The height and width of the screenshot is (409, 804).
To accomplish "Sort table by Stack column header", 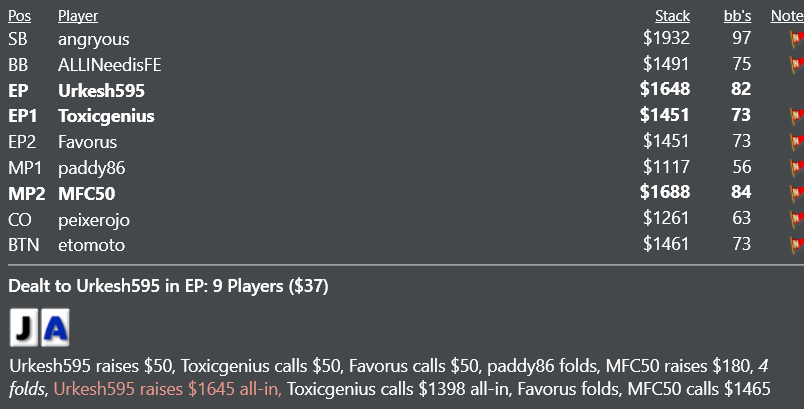I will [672, 16].
